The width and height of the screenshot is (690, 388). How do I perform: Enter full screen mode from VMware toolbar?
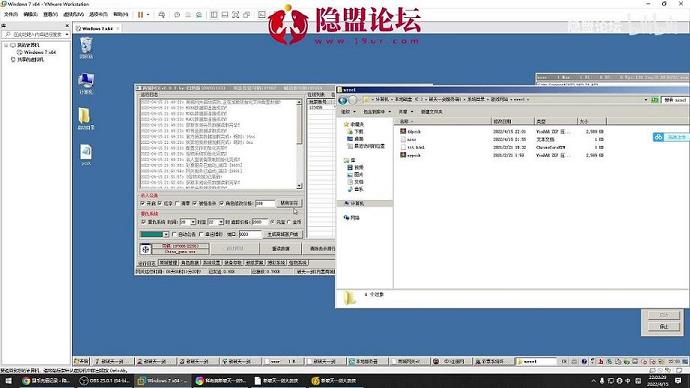click(236, 15)
